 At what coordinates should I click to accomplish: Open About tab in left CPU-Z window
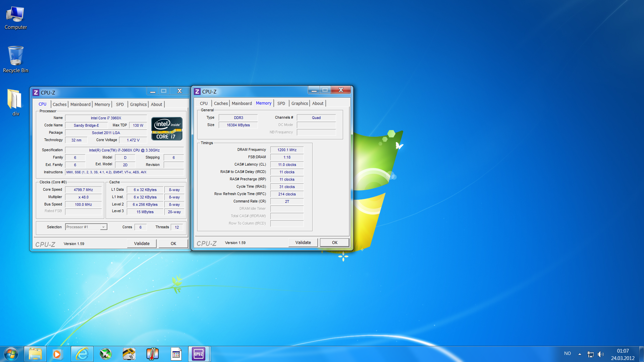point(156,104)
